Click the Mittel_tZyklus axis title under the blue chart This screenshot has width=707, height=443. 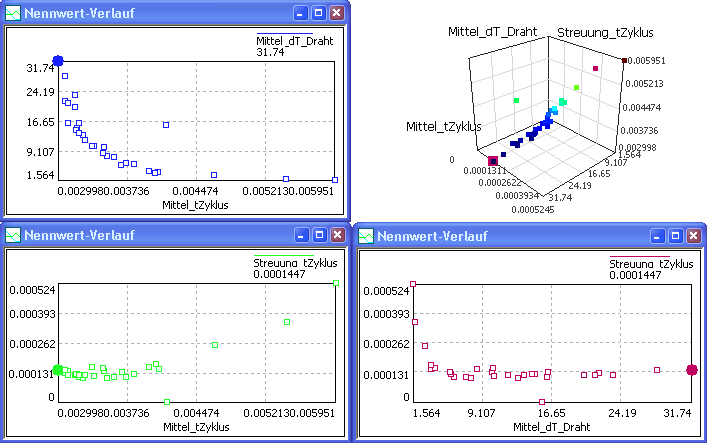coord(195,205)
